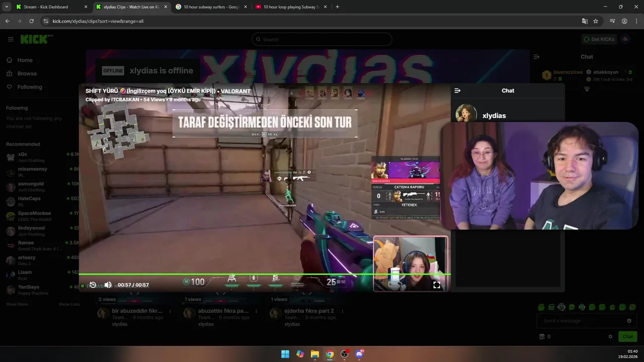Click bluerazzicee in gift leaderboard

coord(568,72)
